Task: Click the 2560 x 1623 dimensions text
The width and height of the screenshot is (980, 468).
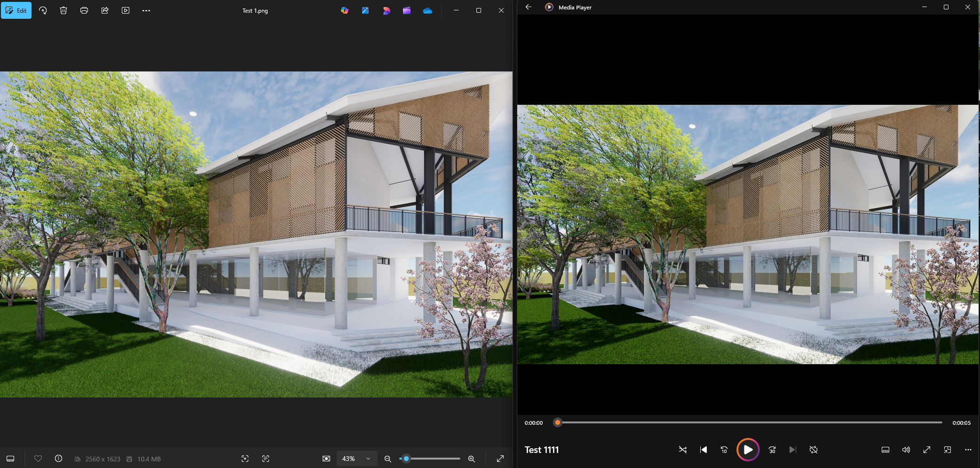Action: pos(103,459)
